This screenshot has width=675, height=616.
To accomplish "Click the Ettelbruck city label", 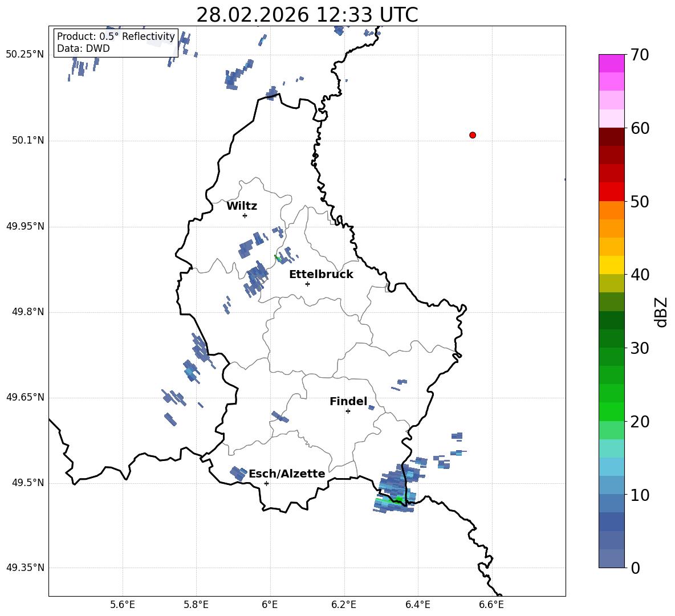I will click(x=321, y=275).
